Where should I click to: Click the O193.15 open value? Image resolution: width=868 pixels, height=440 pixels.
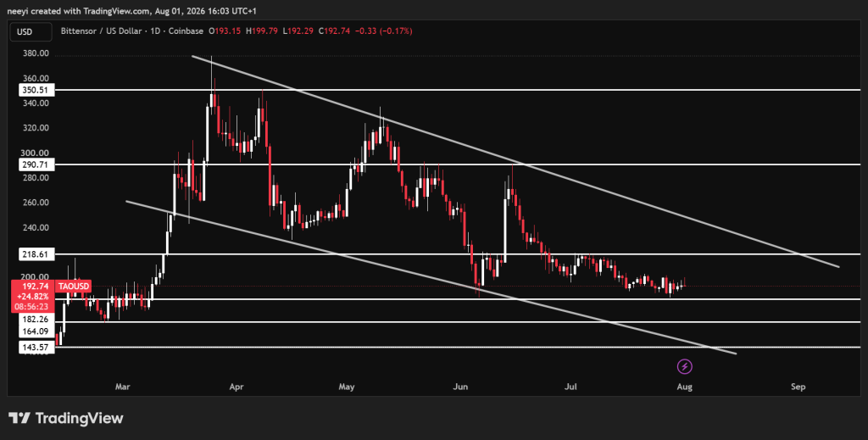pos(224,31)
